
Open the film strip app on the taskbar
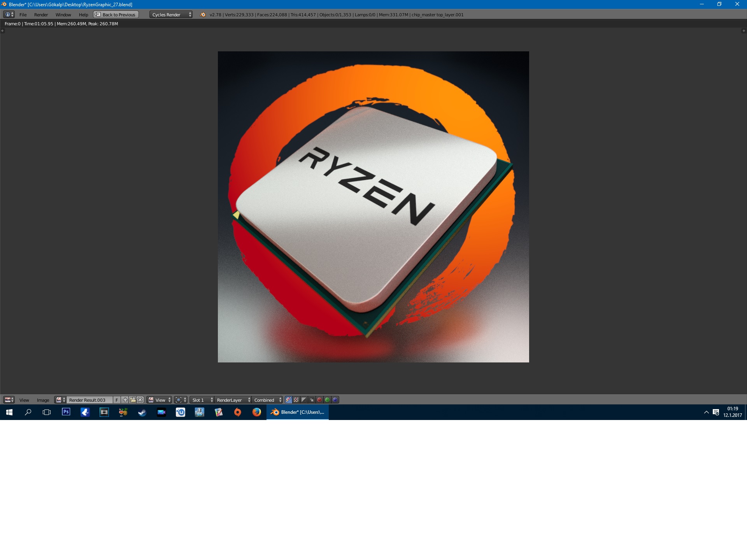104,412
